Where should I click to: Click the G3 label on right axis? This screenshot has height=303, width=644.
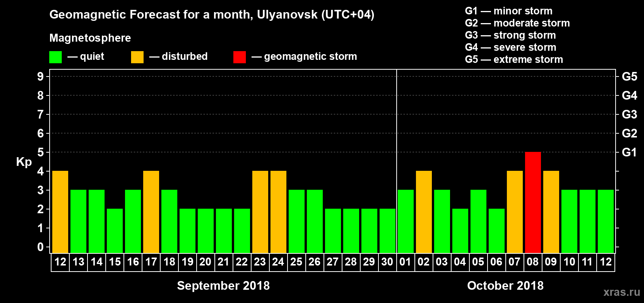point(629,114)
